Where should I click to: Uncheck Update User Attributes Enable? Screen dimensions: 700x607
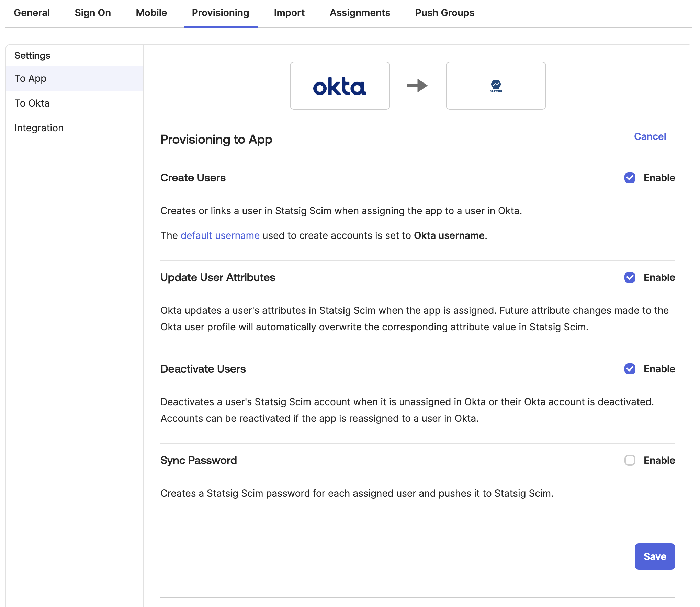(630, 278)
